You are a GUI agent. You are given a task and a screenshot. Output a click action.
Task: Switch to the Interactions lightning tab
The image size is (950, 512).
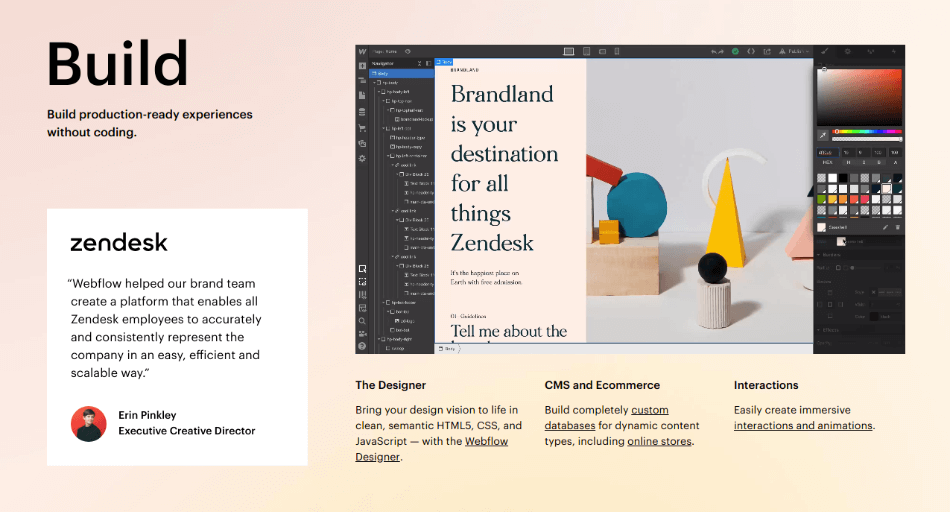coord(894,52)
